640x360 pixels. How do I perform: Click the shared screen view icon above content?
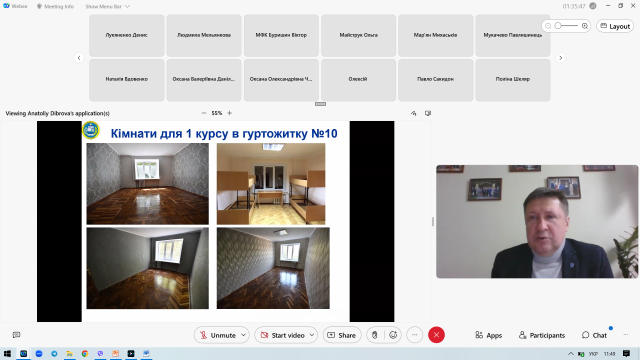click(x=428, y=113)
